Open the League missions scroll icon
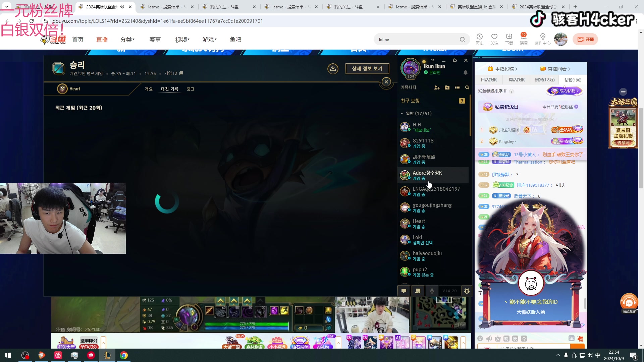Screen dimensions: 644x362 coord(418,291)
